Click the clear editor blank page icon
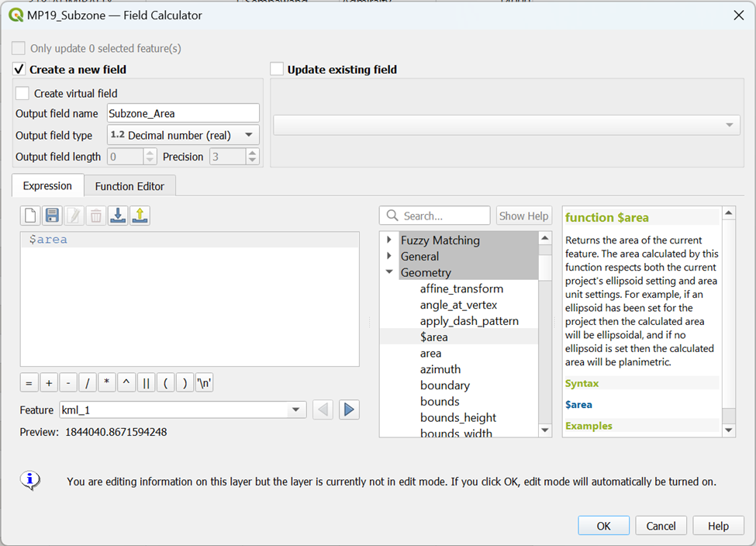The width and height of the screenshot is (756, 546). point(31,216)
